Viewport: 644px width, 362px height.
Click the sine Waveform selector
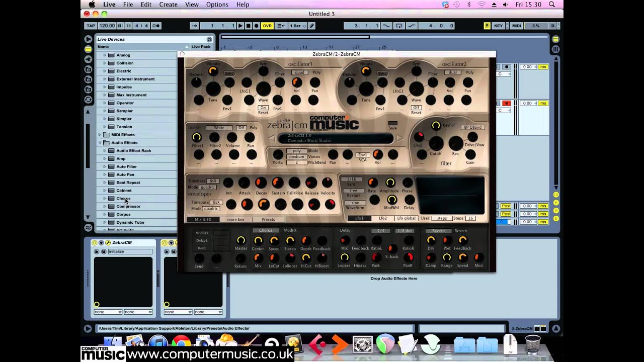(354, 203)
